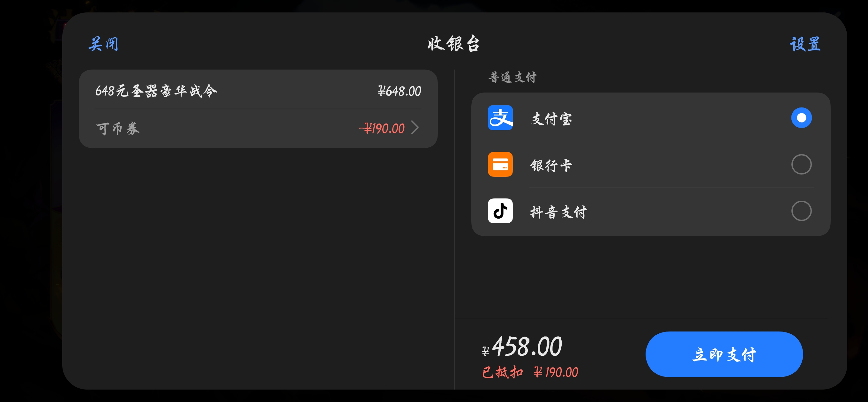Open 设置 in the top corner
This screenshot has width=868, height=402.
[x=804, y=44]
